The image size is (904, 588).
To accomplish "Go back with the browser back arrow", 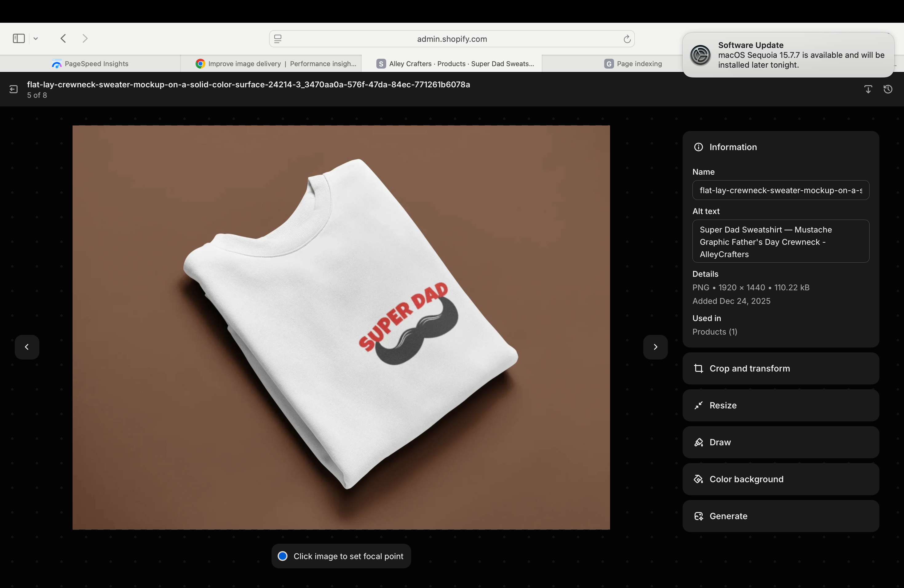I will click(x=63, y=38).
